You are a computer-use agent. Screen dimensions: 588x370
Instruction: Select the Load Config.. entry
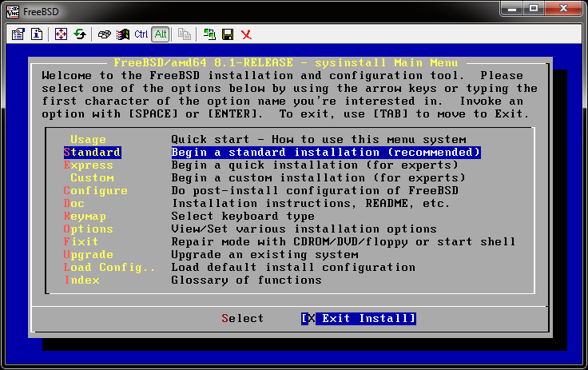[x=109, y=267]
